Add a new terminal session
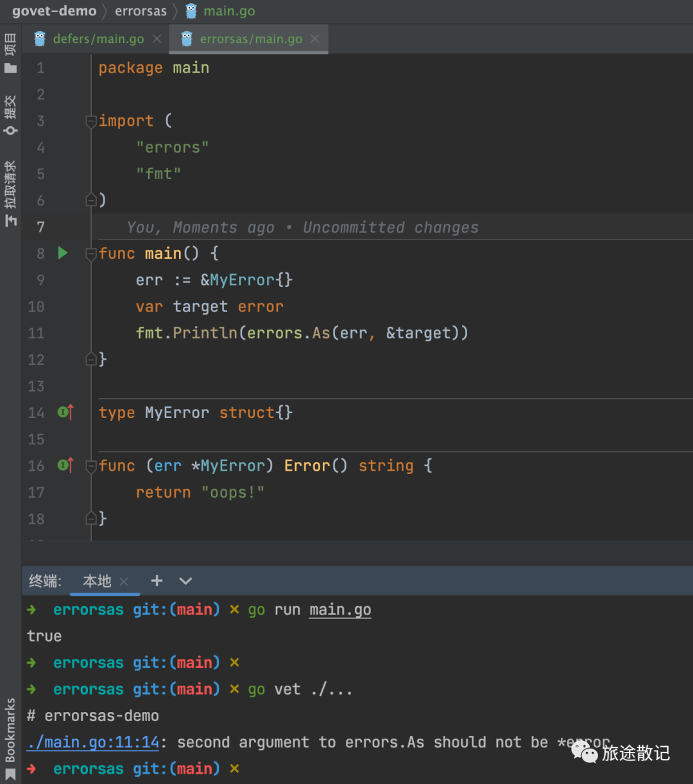This screenshot has height=784, width=693. click(x=157, y=581)
